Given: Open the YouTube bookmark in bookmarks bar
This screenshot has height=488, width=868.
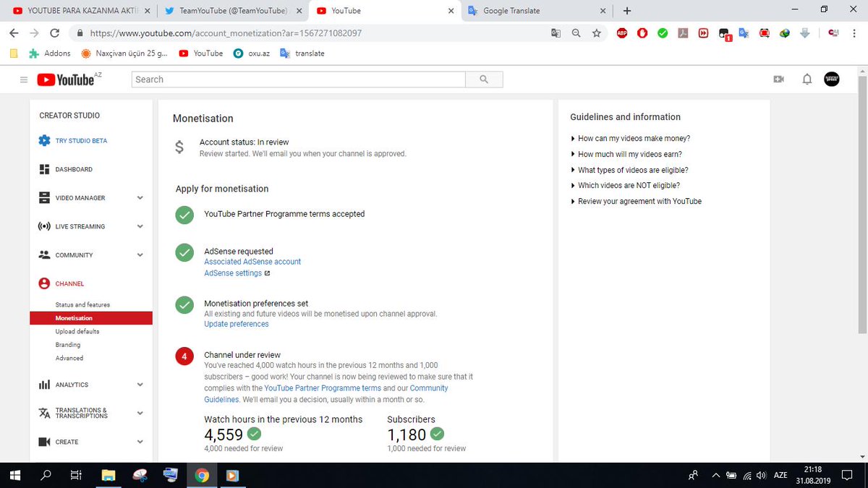Looking at the screenshot, I should [201, 53].
